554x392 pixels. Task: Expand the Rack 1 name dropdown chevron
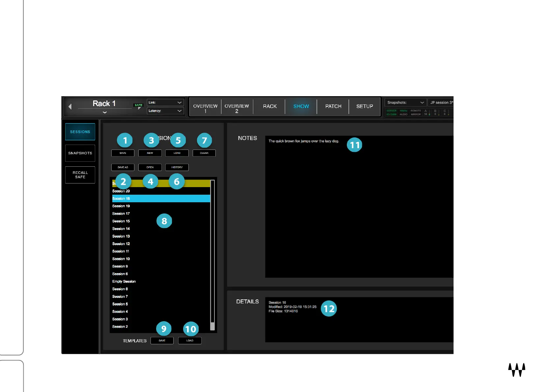(105, 112)
